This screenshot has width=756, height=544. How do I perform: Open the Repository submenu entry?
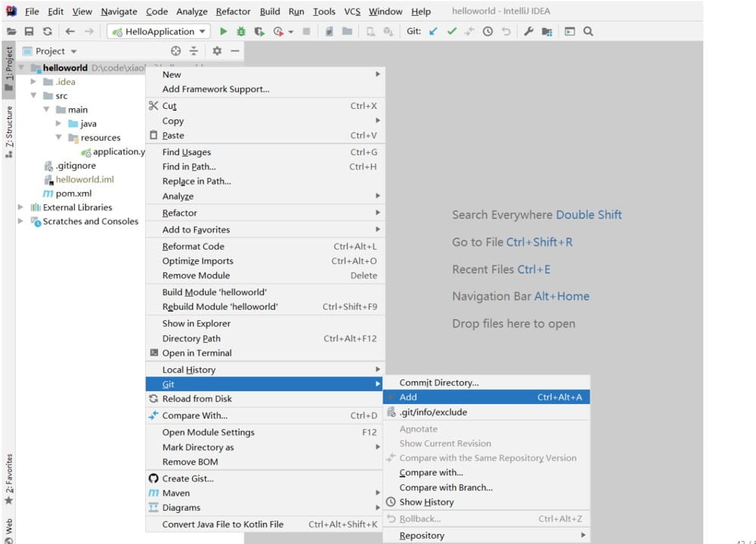tap(486, 536)
